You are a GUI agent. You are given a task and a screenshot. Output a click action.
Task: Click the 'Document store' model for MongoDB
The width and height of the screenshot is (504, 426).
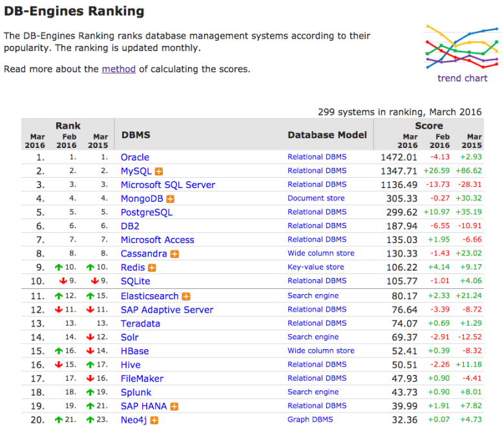[316, 198]
